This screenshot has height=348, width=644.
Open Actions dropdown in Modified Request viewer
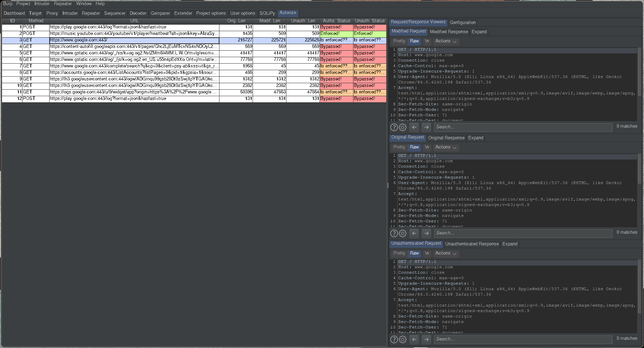point(445,41)
